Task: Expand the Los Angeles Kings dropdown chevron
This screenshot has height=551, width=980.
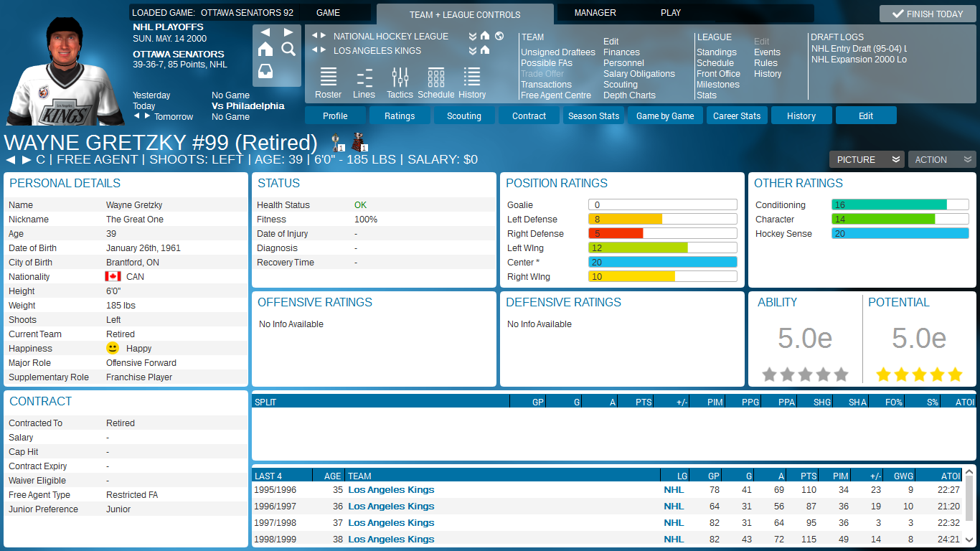Action: tap(473, 51)
